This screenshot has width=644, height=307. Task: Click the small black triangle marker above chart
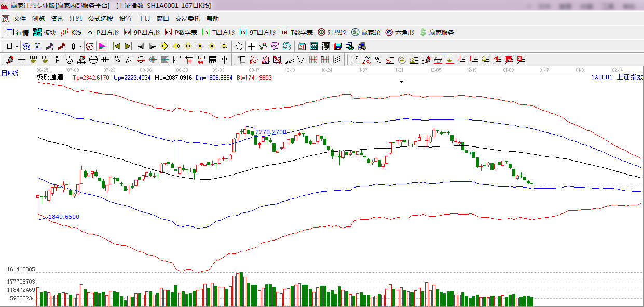coord(401,82)
